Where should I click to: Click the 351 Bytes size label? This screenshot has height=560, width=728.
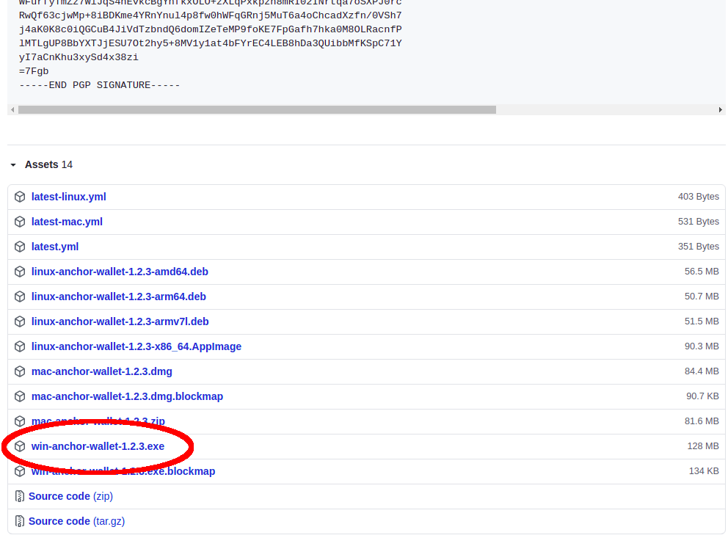point(699,247)
